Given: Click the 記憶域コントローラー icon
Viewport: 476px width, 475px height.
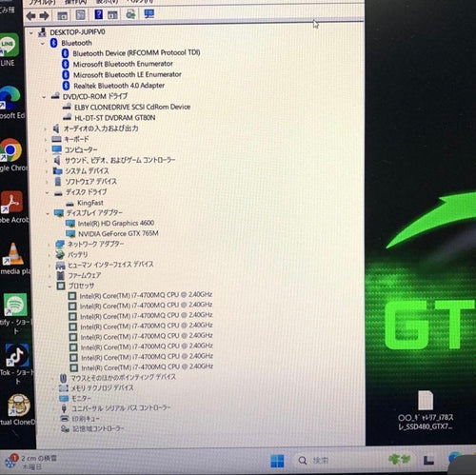Looking at the screenshot, I should pos(65,429).
